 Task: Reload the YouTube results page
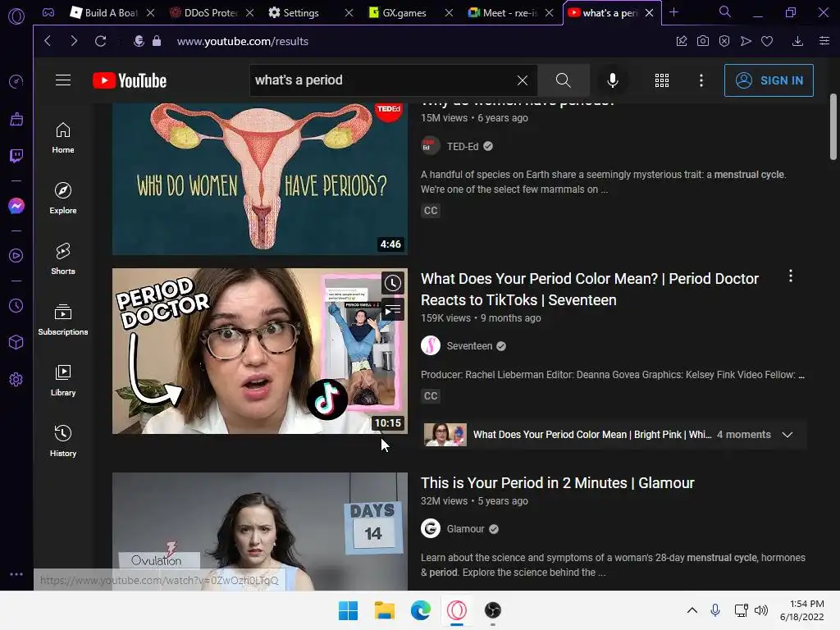click(100, 41)
